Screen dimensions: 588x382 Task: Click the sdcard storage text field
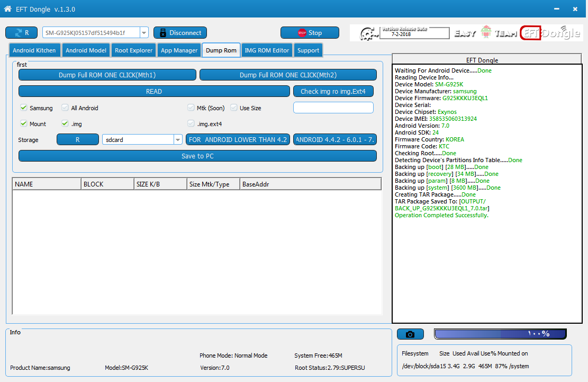click(138, 139)
